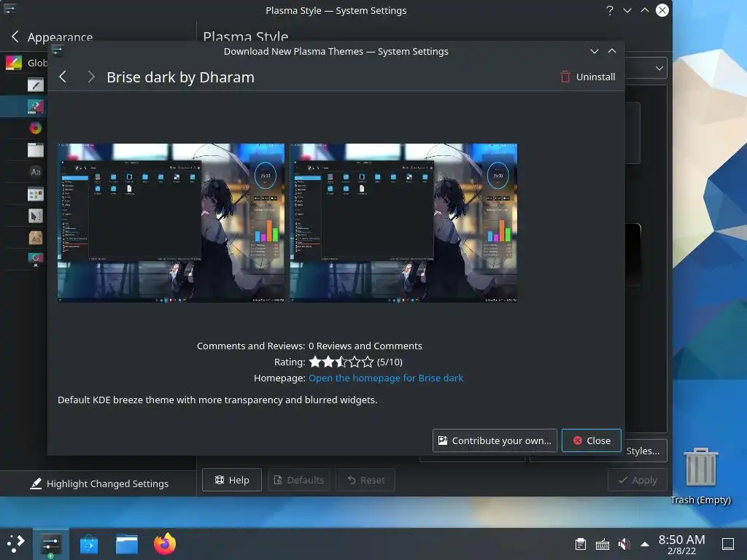Minimize the download dialog with its down chevron

point(594,51)
